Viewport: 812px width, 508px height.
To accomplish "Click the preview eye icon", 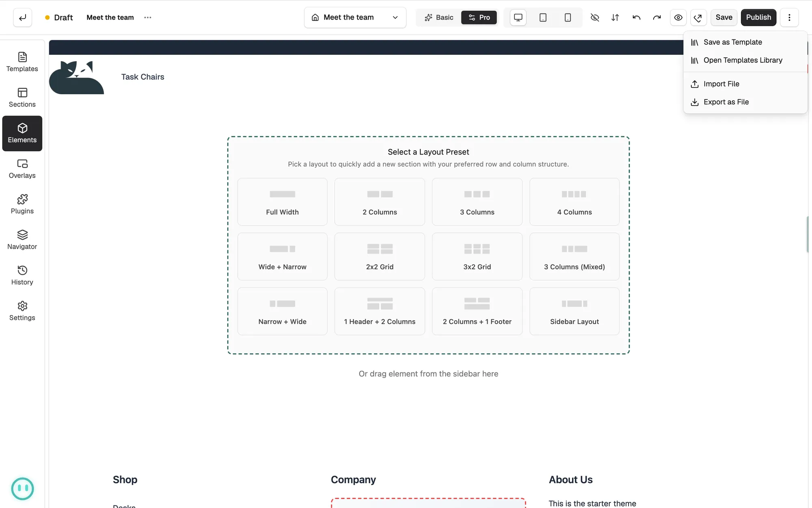I will (678, 17).
